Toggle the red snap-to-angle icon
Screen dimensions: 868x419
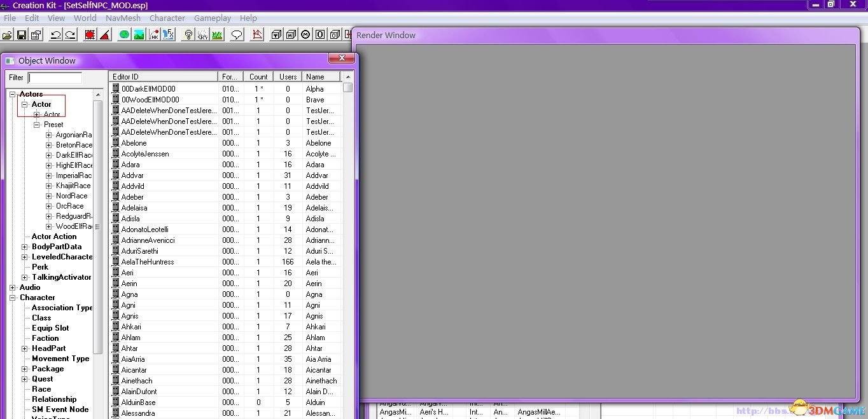coord(104,35)
